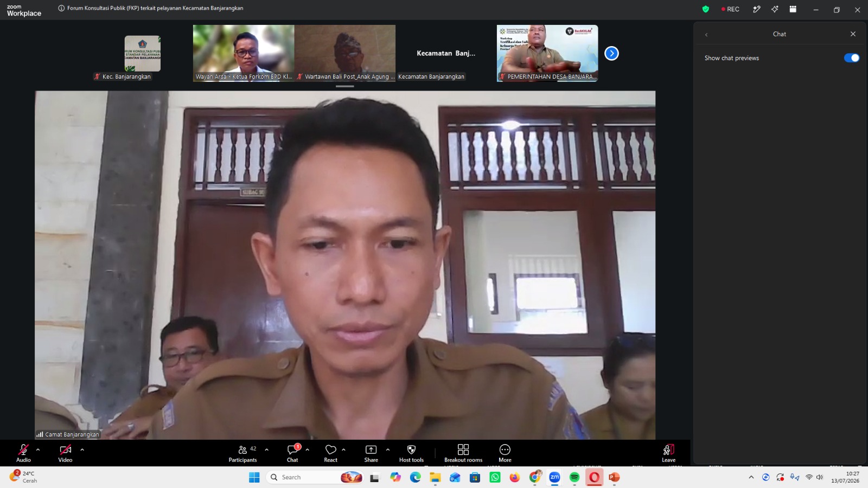Viewport: 868px width, 488px height.
Task: Open PowerPoint from taskbar
Action: pos(614,477)
